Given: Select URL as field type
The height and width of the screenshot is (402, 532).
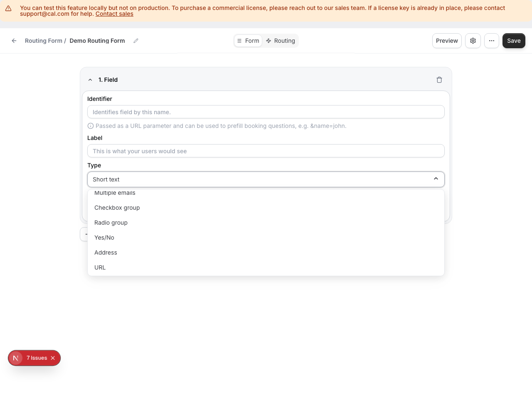Looking at the screenshot, I should tap(100, 267).
